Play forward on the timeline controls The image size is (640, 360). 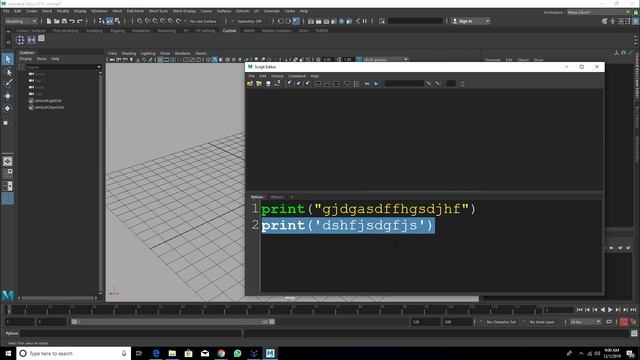(x=610, y=310)
